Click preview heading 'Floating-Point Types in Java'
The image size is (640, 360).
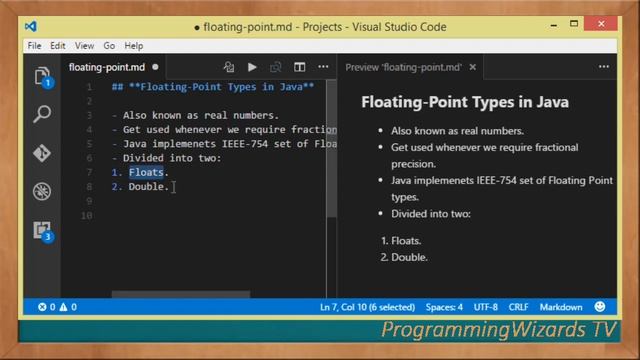pyautogui.click(x=465, y=102)
